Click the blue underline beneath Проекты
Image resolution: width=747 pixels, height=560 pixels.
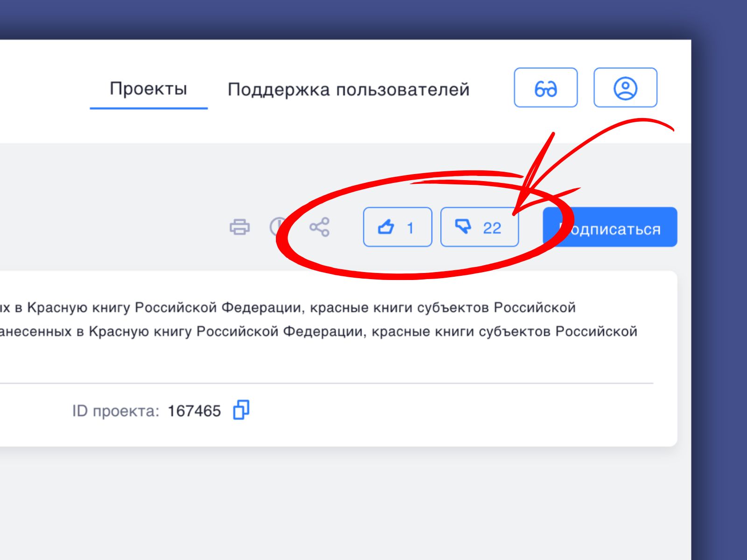[148, 108]
